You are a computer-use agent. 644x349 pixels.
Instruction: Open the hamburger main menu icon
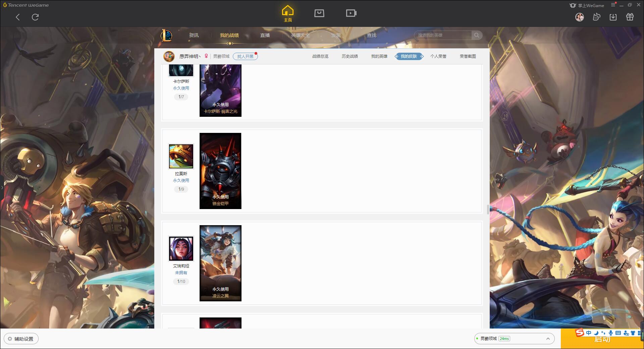pyautogui.click(x=613, y=5)
